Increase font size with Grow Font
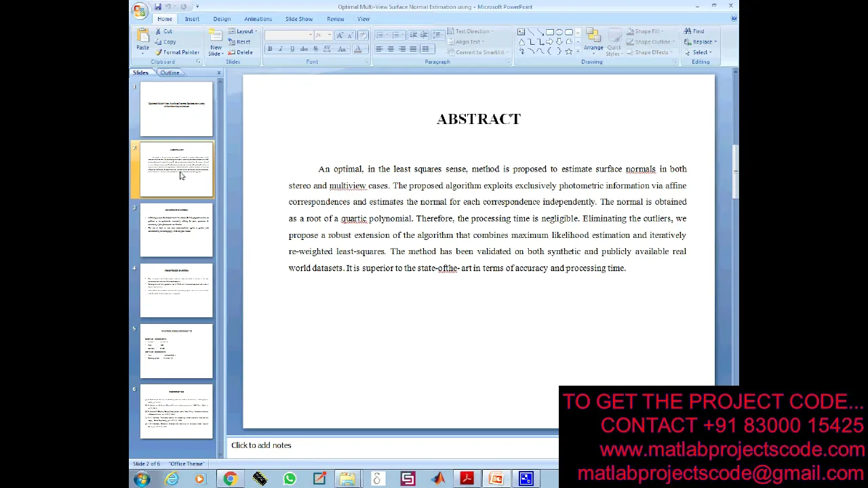This screenshot has width=868, height=488. click(340, 35)
